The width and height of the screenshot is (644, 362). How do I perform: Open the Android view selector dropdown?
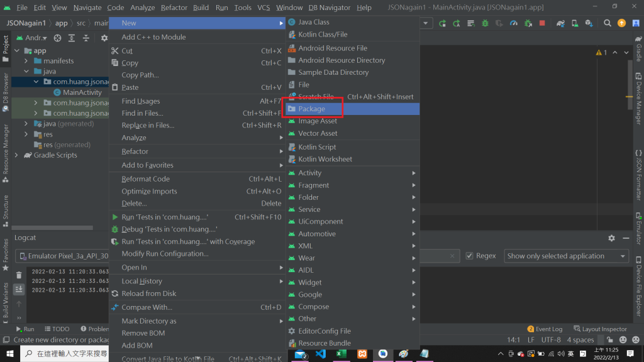tap(31, 38)
